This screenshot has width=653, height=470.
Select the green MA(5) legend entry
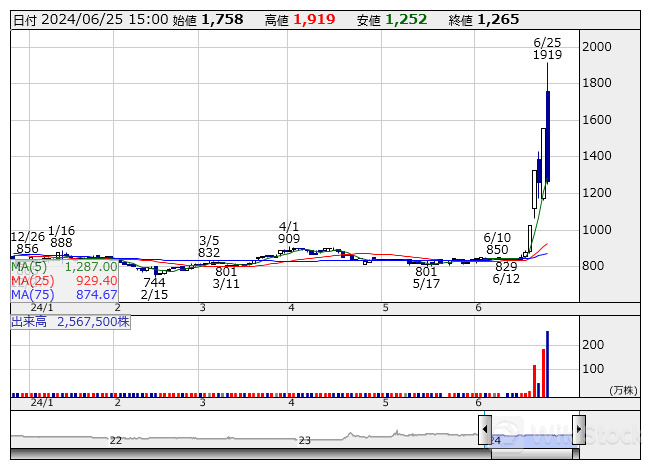tap(64, 267)
